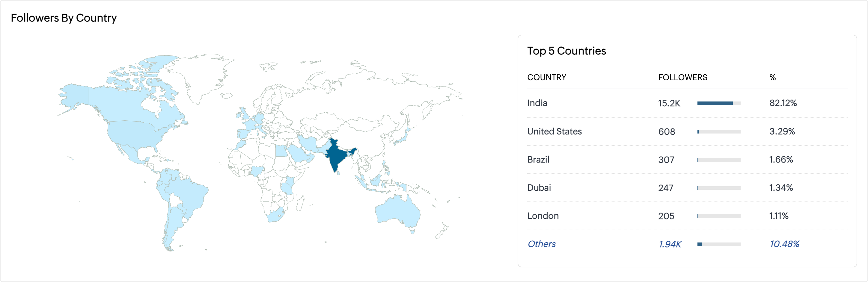Click the FOLLOWERS column header
The height and width of the screenshot is (282, 868).
(x=683, y=78)
